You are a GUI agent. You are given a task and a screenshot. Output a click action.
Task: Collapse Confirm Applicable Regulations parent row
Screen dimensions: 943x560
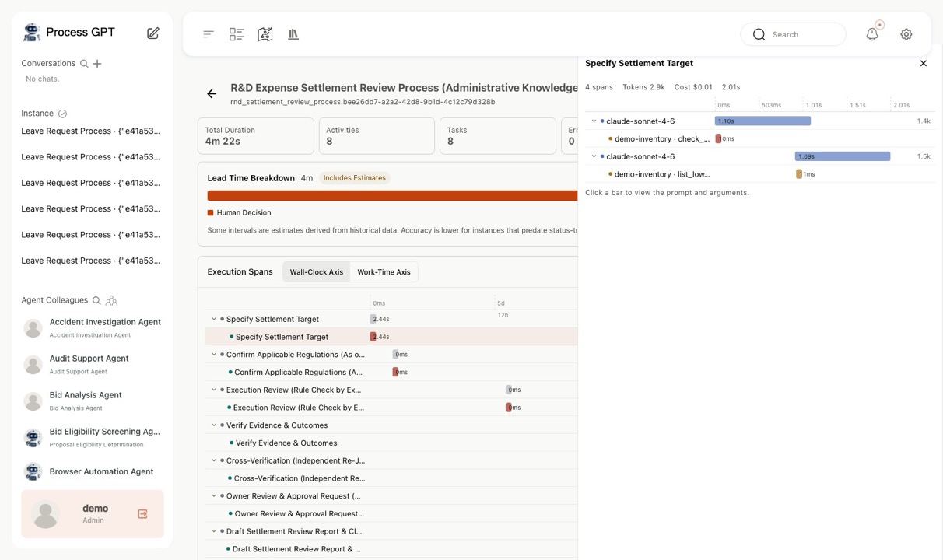tap(214, 355)
